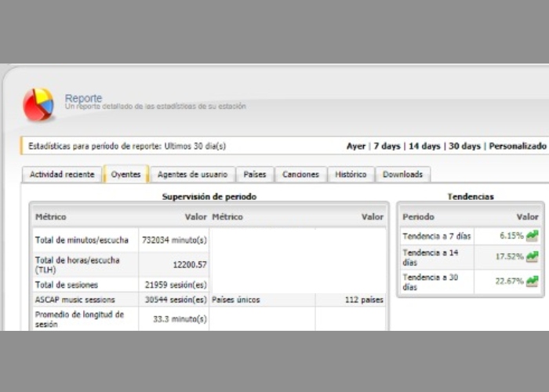Click the Periodo column header

click(x=418, y=217)
